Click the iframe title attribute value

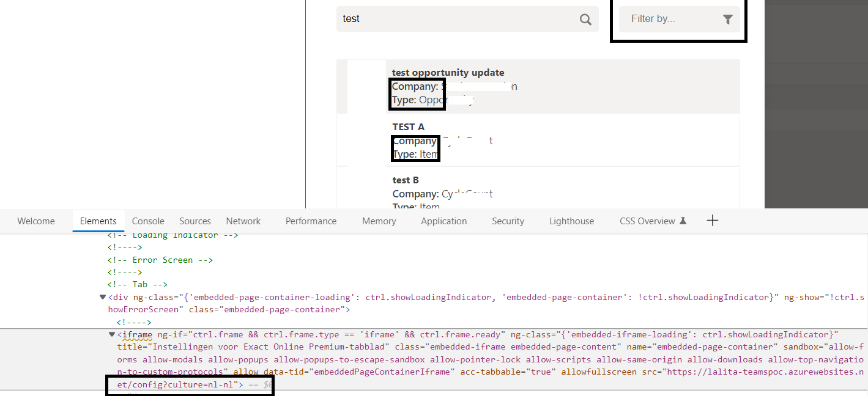[x=270, y=346]
